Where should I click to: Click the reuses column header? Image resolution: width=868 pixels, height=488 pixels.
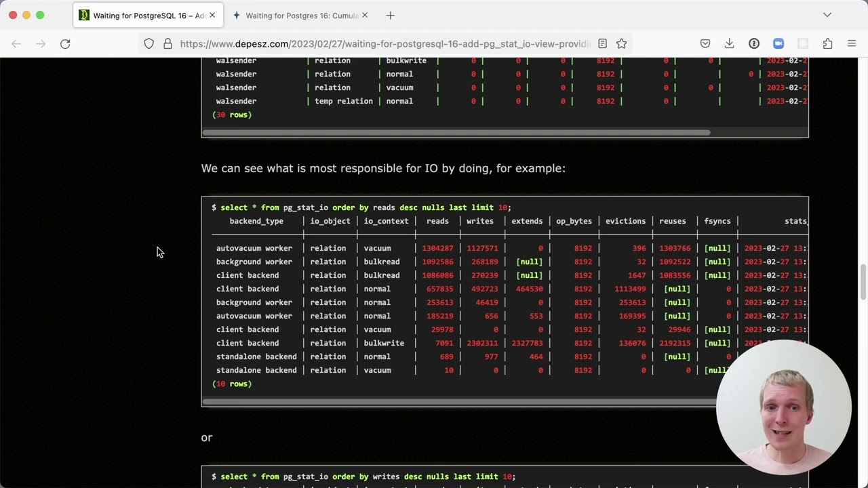pyautogui.click(x=673, y=221)
